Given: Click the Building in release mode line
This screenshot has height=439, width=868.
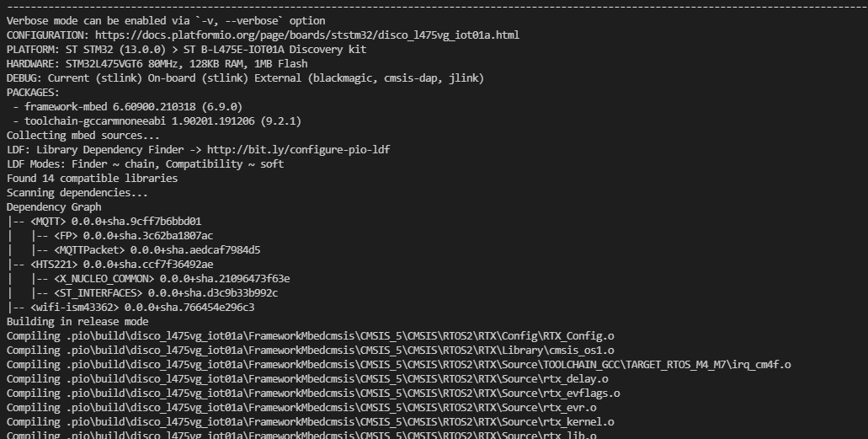Looking at the screenshot, I should coord(77,322).
